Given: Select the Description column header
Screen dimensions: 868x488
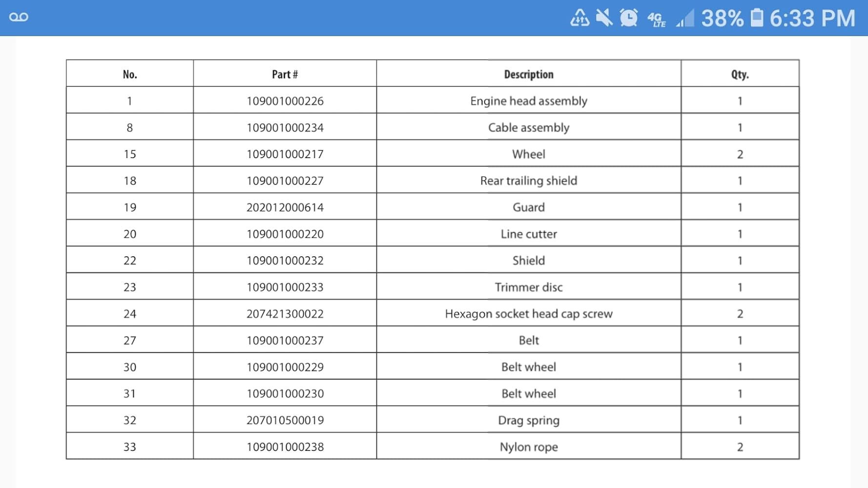Looking at the screenshot, I should coord(528,74).
